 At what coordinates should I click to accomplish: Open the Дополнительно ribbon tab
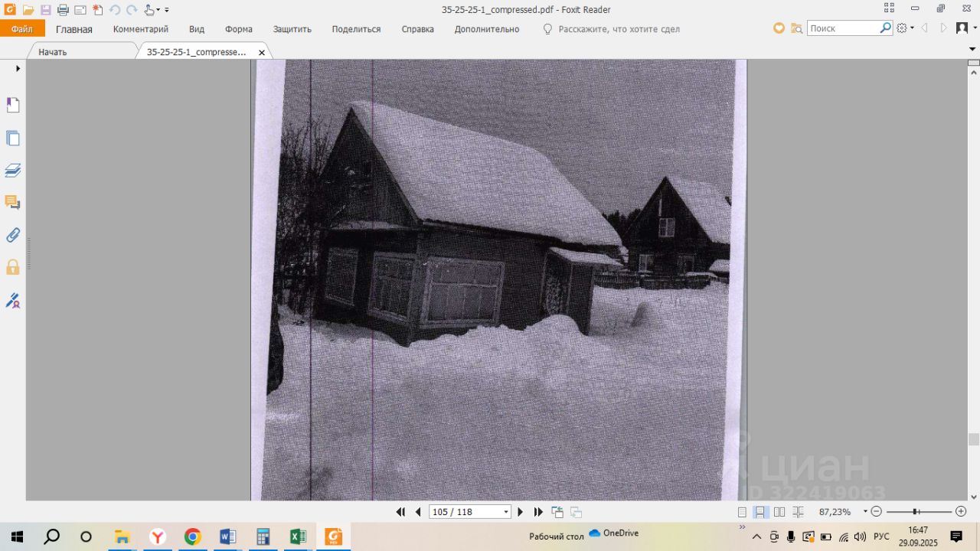[x=487, y=29]
